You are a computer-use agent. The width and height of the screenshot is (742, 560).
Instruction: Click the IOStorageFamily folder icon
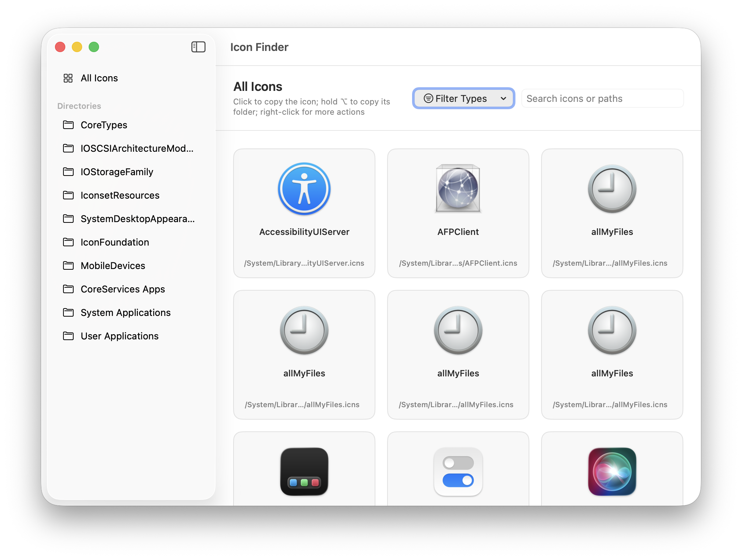click(x=68, y=172)
